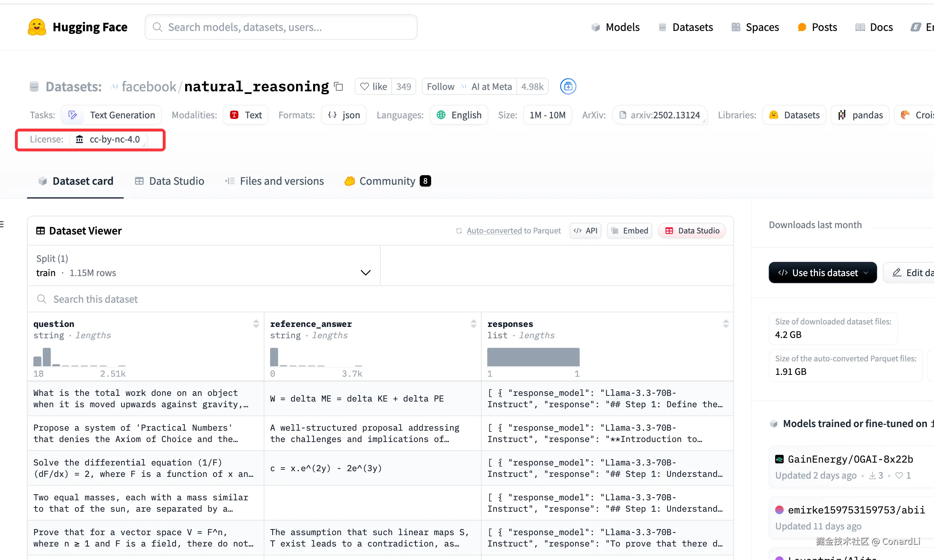Click the Embed button

629,231
